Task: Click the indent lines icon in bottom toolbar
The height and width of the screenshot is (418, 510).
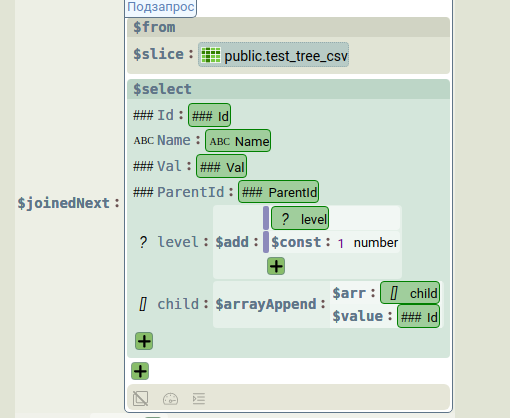Action: [199, 399]
